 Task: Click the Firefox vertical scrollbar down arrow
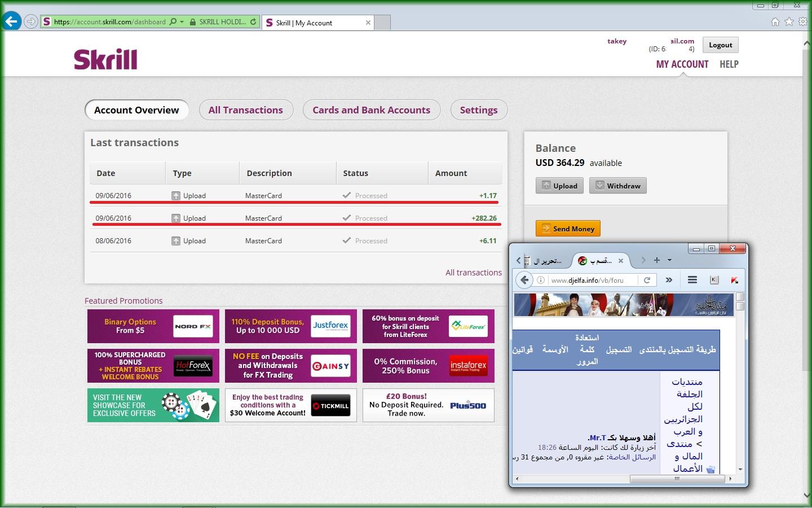point(740,469)
